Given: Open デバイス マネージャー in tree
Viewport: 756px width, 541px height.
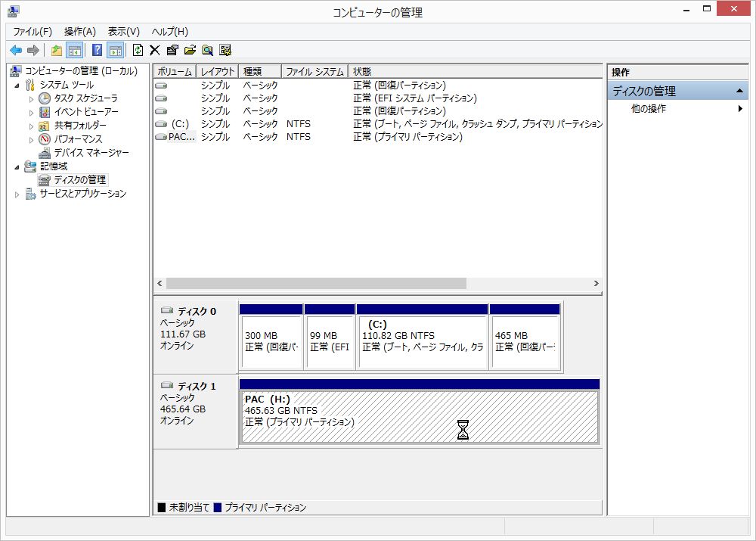Looking at the screenshot, I should [x=91, y=153].
